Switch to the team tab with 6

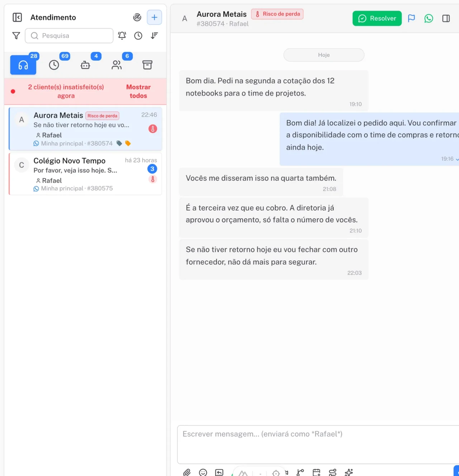[x=117, y=65]
